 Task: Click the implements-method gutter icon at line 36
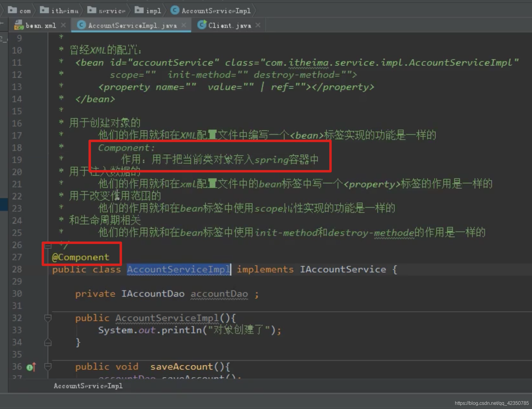(x=31, y=367)
